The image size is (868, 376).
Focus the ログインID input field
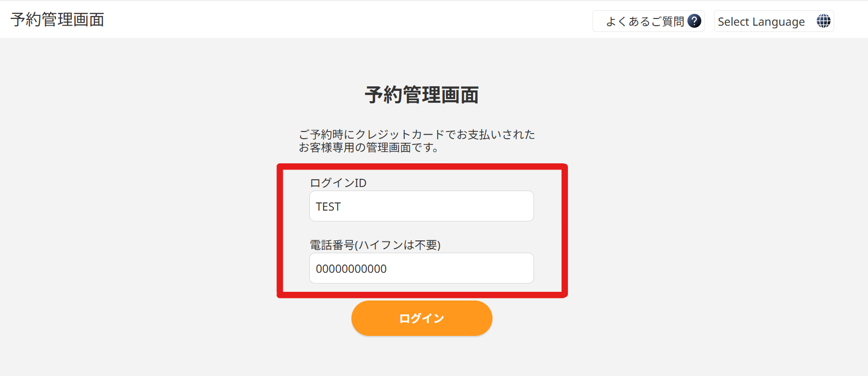422,206
